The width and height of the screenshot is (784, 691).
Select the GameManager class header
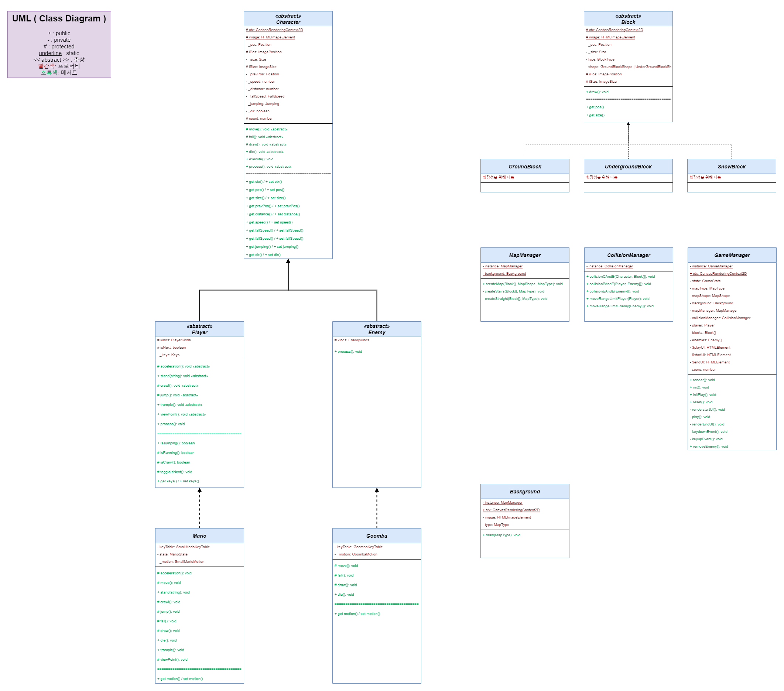732,255
